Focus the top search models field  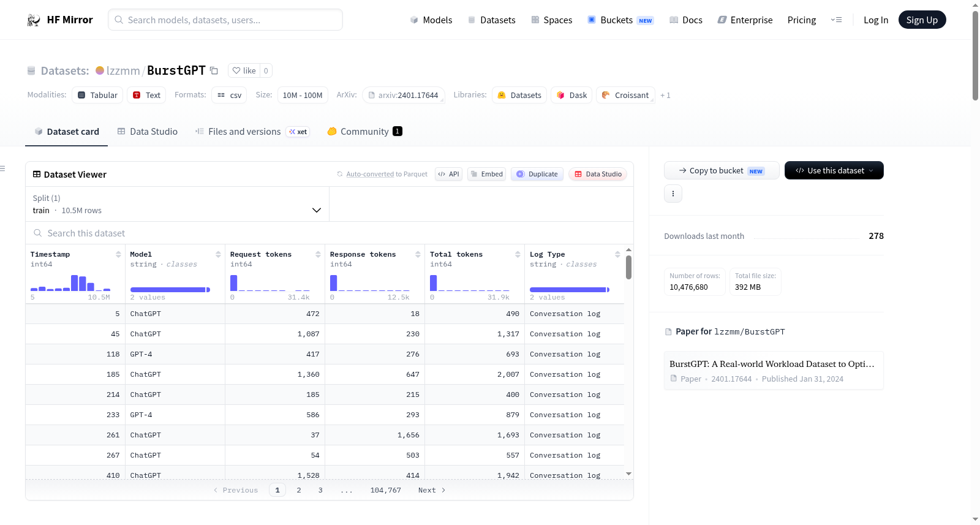[225, 20]
